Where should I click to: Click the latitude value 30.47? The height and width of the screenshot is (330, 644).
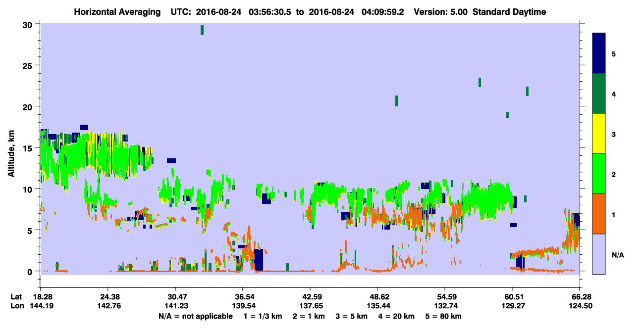coord(175,297)
